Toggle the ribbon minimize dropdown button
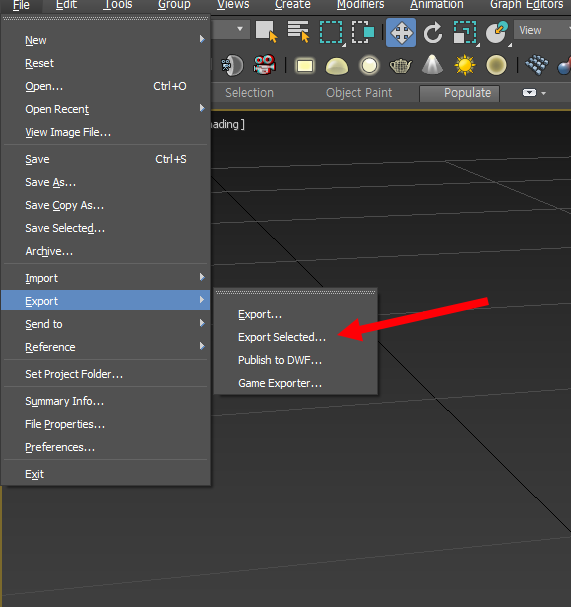The image size is (571, 607). click(534, 93)
